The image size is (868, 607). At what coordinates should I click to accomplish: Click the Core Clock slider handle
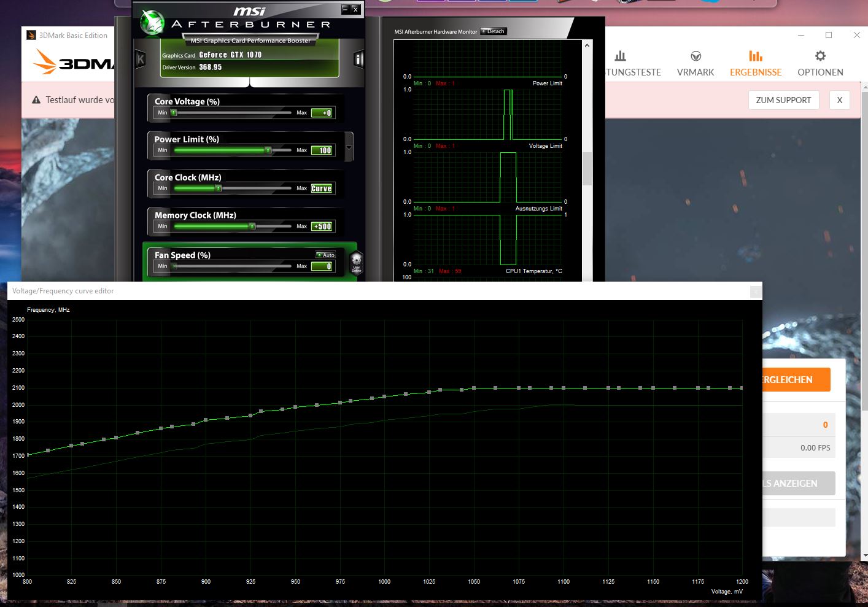(x=218, y=188)
